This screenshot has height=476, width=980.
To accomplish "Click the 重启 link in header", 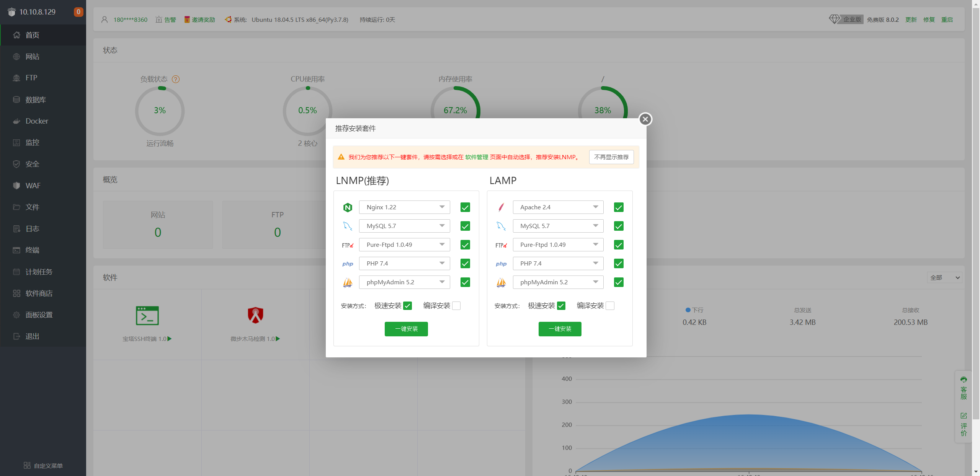I will click(x=947, y=20).
